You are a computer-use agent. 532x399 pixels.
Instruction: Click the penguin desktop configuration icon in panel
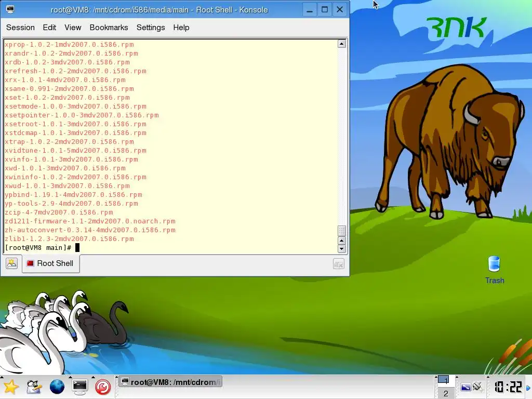coord(34,387)
